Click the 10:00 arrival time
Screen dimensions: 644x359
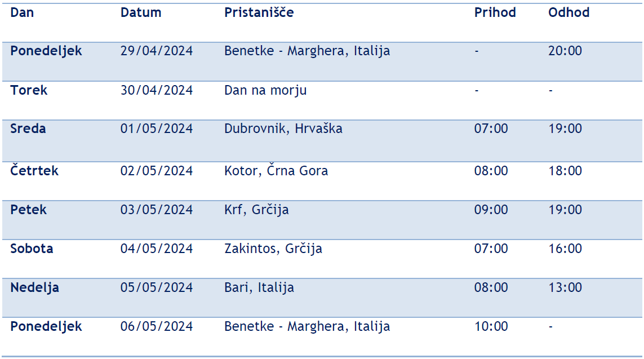[x=491, y=326]
